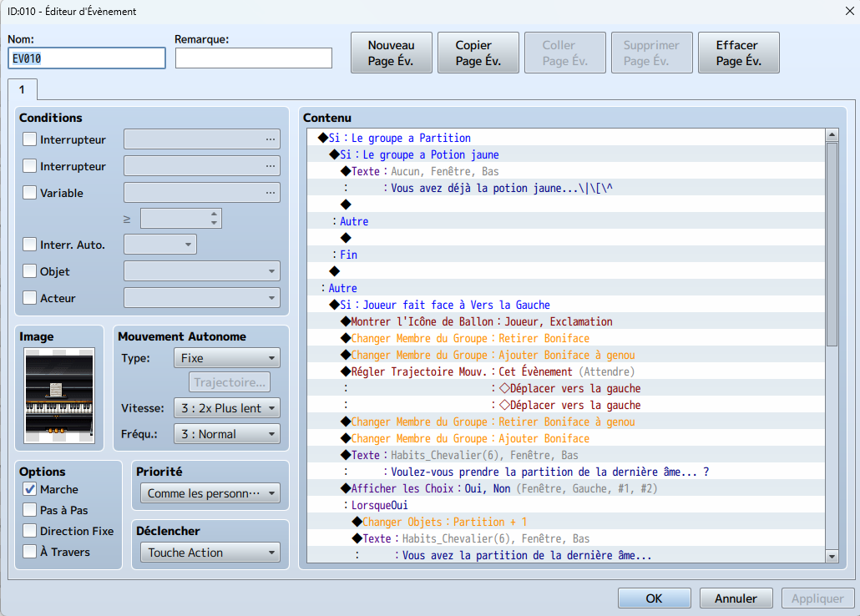Toggle the Marche option checkbox

(30, 489)
